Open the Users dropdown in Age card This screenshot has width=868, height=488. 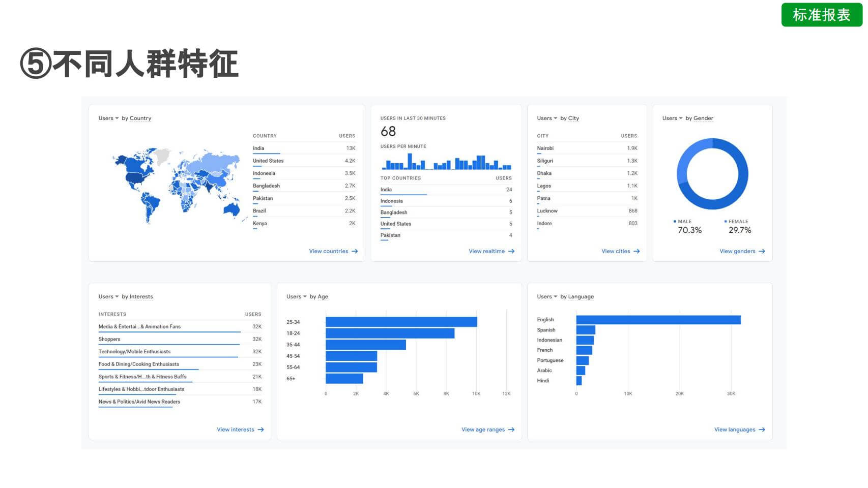(296, 297)
